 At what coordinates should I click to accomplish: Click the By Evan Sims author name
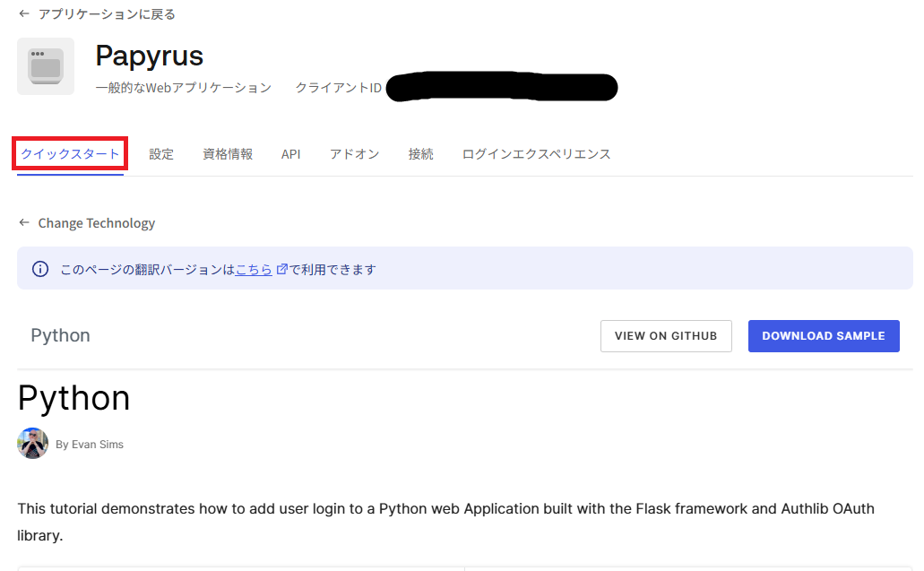[x=90, y=445]
